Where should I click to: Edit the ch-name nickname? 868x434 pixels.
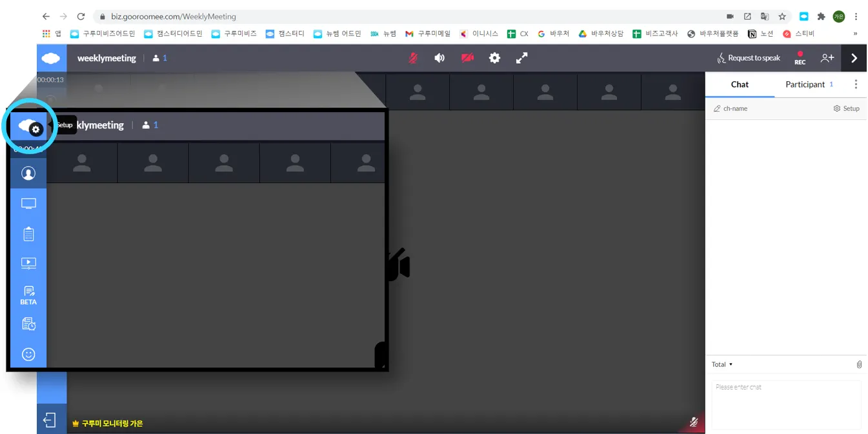tap(731, 108)
